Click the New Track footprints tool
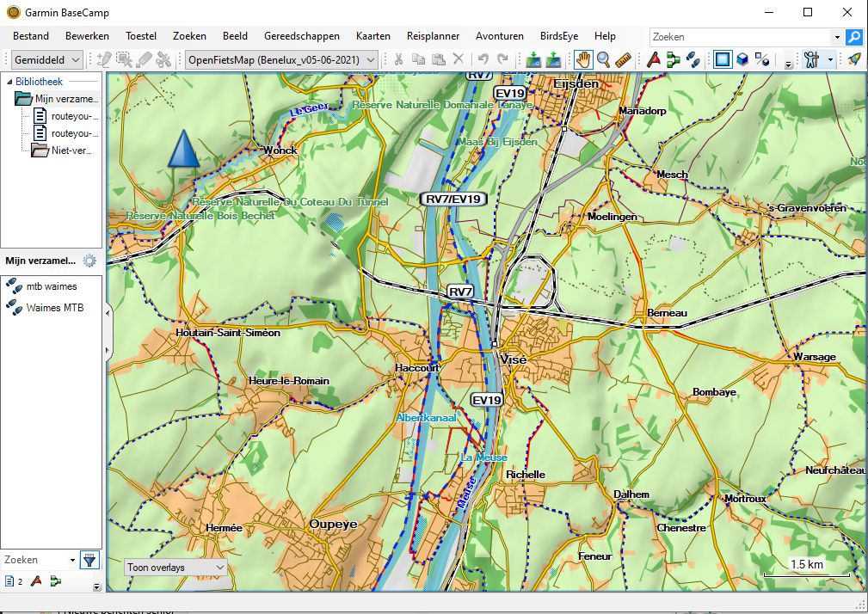This screenshot has width=868, height=614. tap(692, 59)
